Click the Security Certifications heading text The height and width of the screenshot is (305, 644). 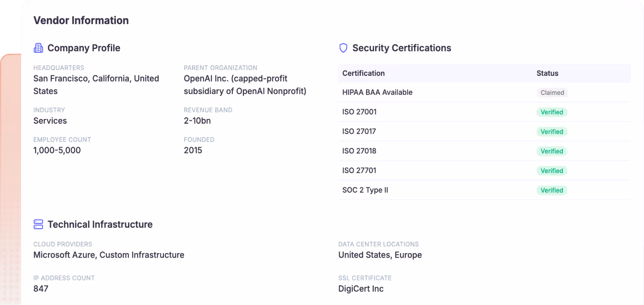pyautogui.click(x=402, y=48)
